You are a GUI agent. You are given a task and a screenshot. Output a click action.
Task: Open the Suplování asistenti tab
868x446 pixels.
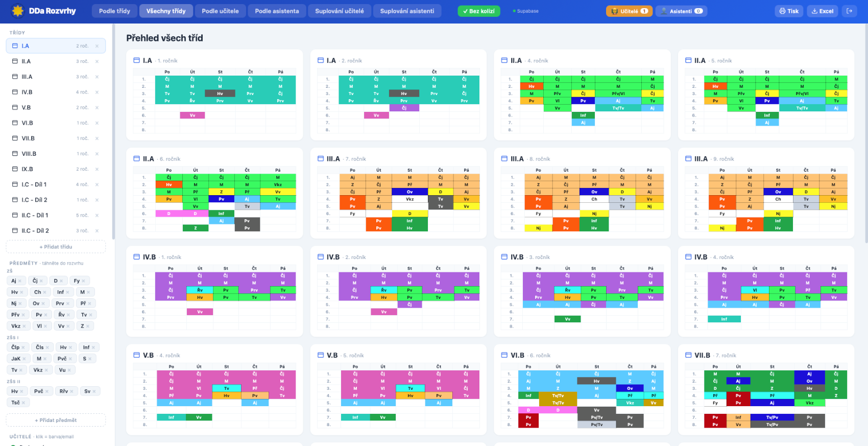tap(407, 11)
